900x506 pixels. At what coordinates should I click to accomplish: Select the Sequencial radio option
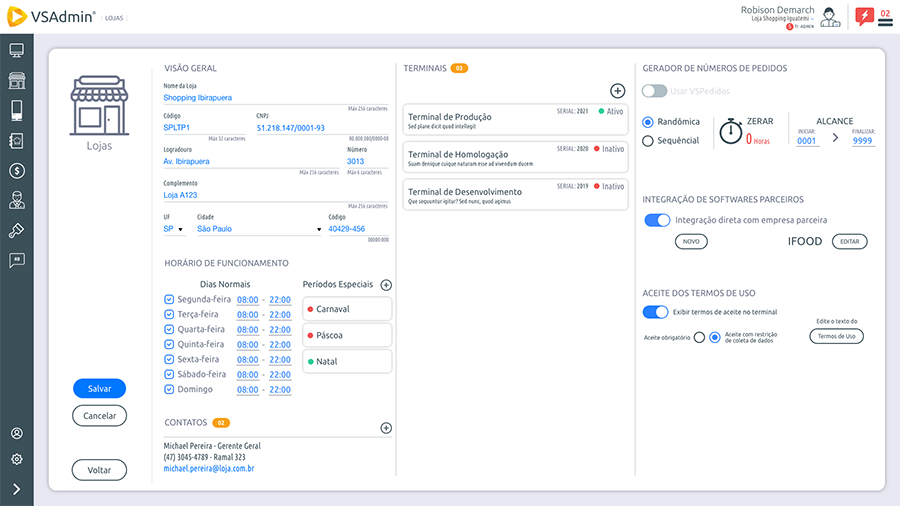648,141
